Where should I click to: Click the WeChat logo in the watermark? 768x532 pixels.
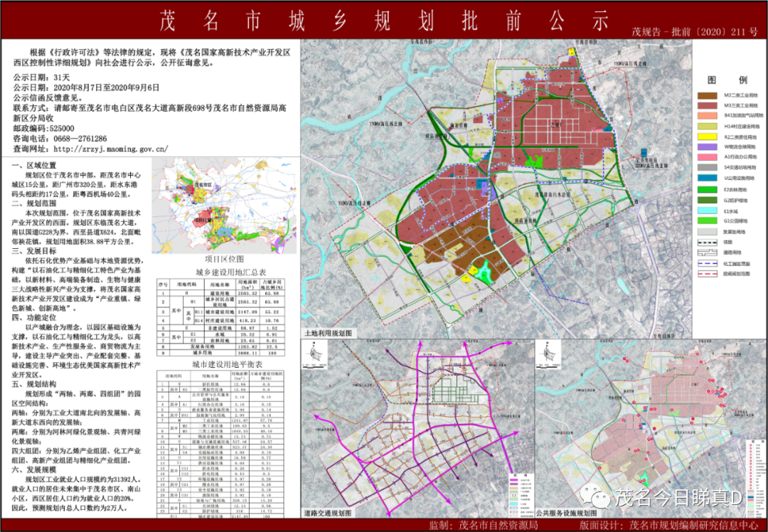(597, 496)
